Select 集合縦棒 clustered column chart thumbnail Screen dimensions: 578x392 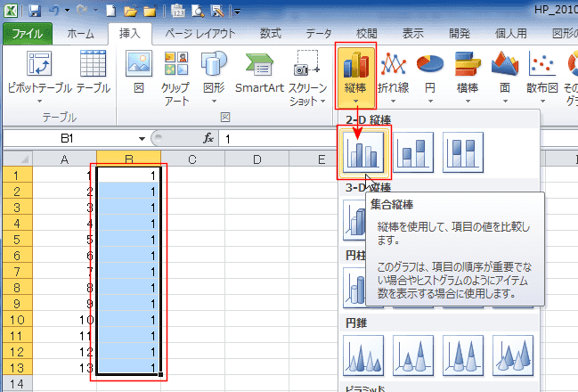click(x=363, y=152)
